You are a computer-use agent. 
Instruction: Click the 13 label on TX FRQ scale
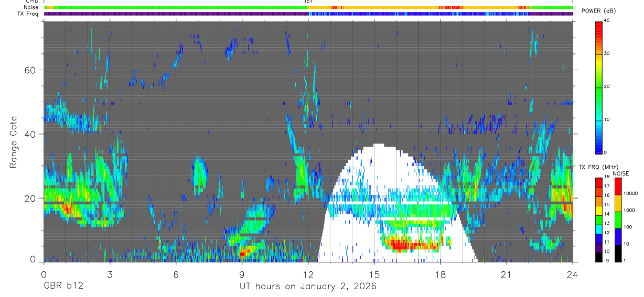click(x=607, y=223)
